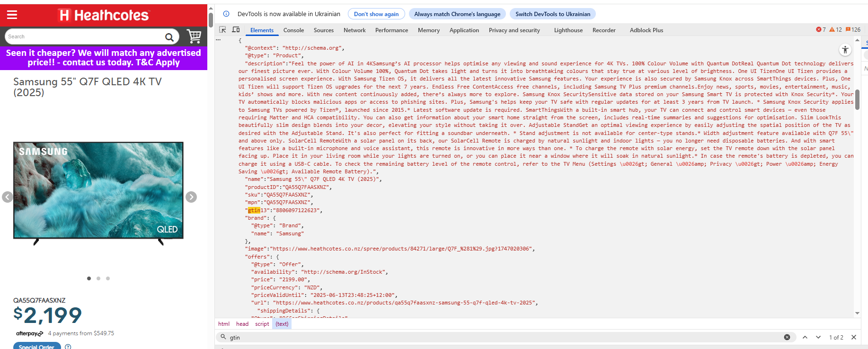Click the Heathcotes logo
The image size is (868, 349).
pyautogui.click(x=104, y=15)
